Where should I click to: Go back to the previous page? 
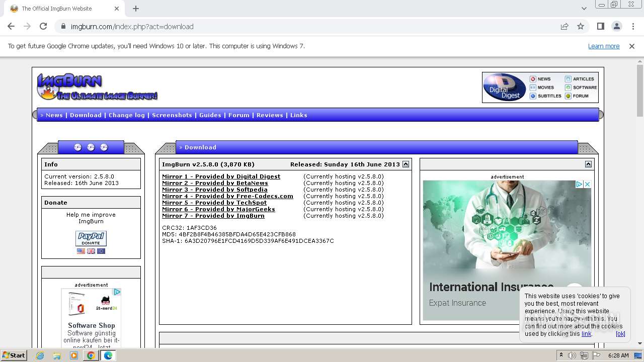click(x=11, y=26)
